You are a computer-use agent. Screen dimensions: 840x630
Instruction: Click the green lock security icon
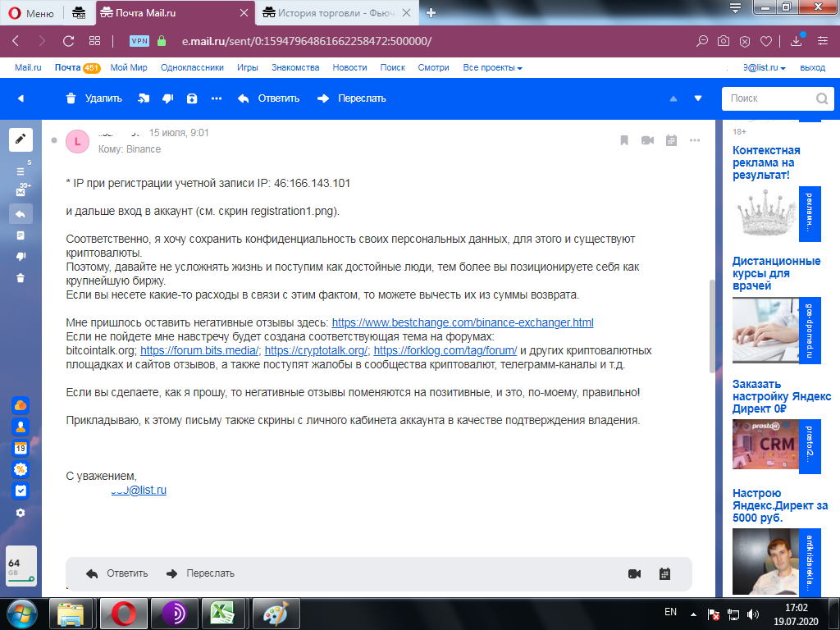162,41
